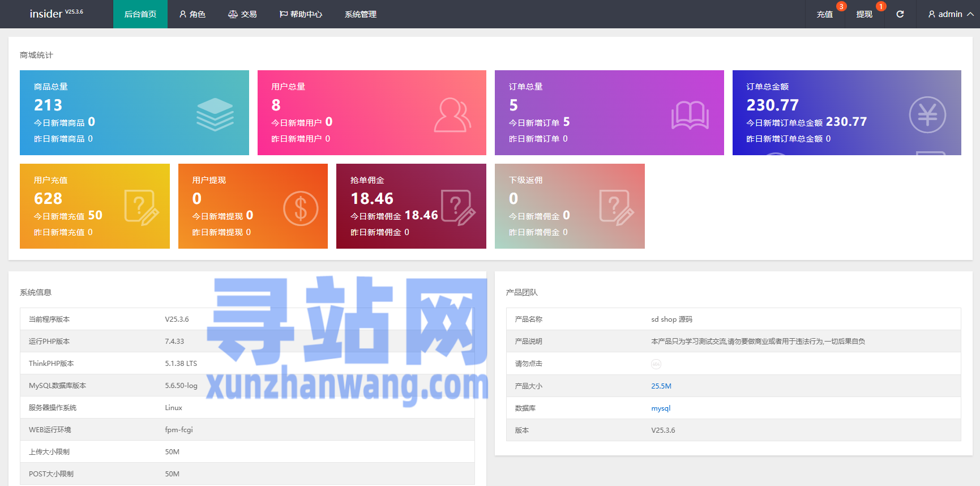Click the dollar coin icon in 用户提现 card

tap(301, 208)
